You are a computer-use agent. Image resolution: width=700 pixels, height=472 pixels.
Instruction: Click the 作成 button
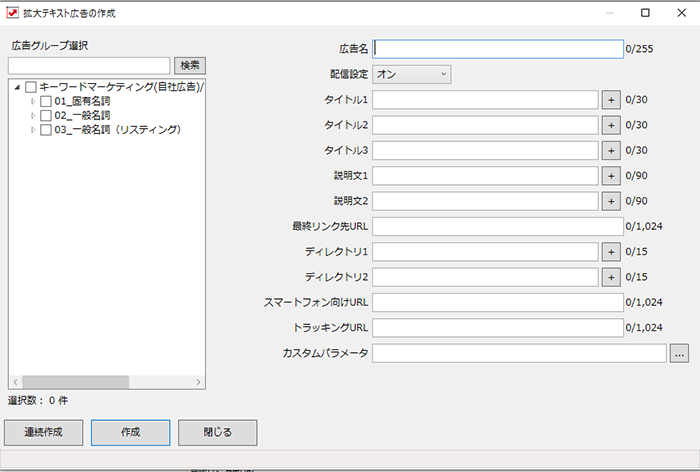(130, 432)
